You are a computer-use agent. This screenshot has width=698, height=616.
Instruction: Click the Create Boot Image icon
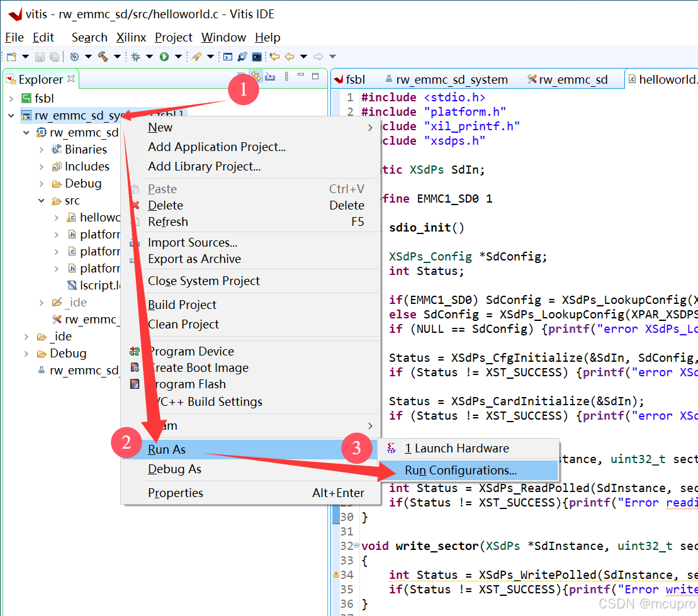pyautogui.click(x=135, y=367)
